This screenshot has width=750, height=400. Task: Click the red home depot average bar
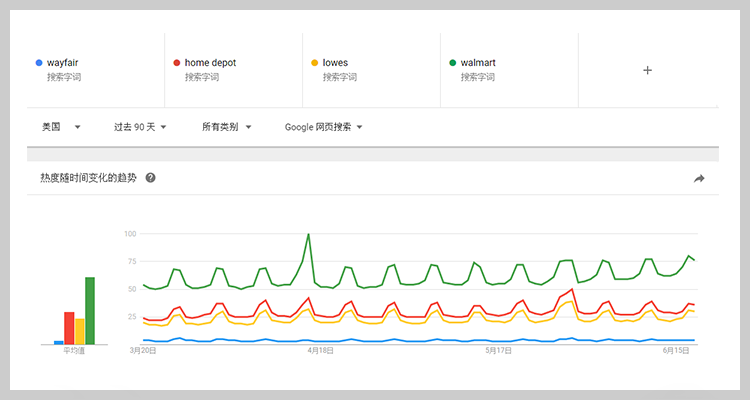[69, 328]
